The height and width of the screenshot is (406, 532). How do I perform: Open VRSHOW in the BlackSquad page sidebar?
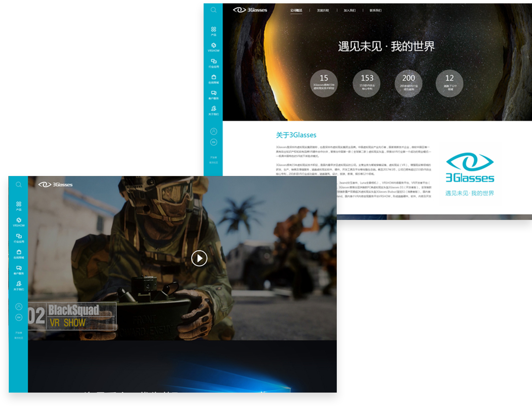(19, 222)
